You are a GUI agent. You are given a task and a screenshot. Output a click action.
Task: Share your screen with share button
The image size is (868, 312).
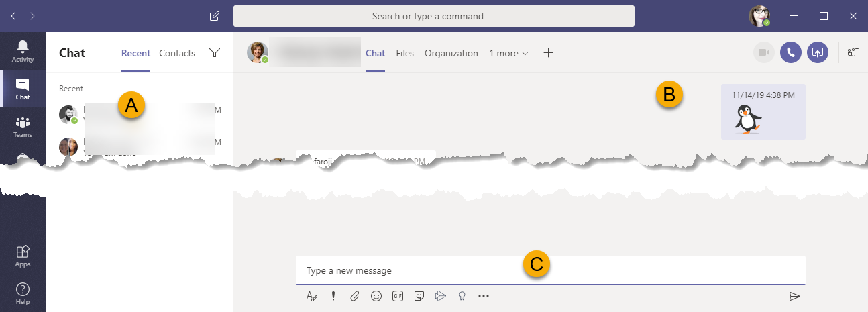point(817,52)
